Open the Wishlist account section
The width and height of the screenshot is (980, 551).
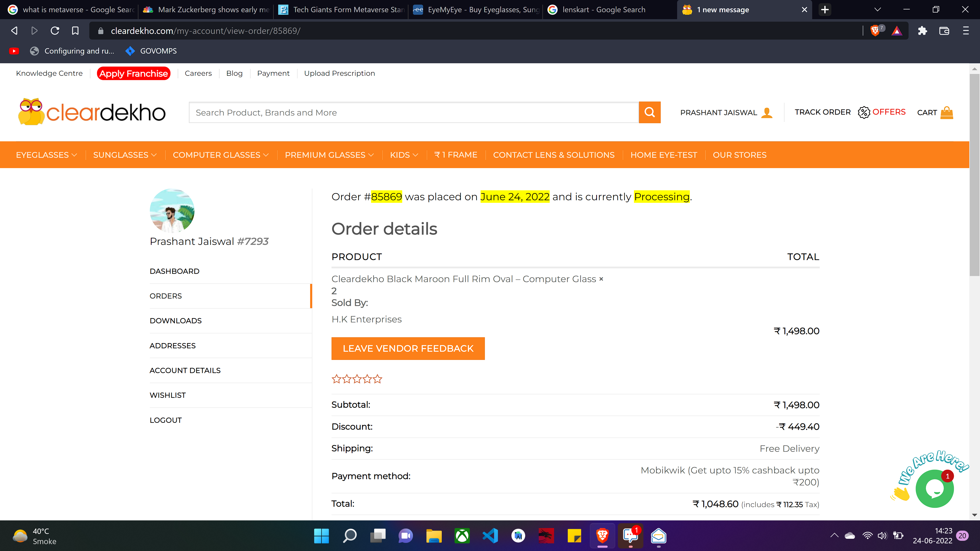tap(167, 395)
